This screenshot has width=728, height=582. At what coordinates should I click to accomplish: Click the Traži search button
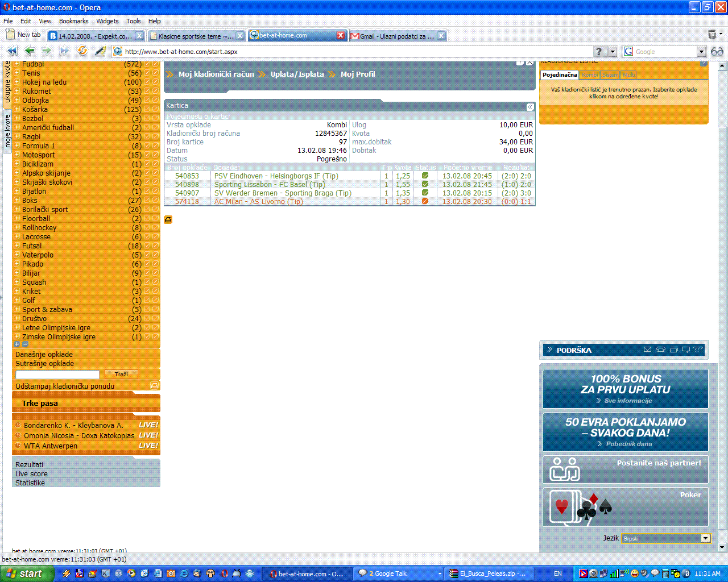121,374
